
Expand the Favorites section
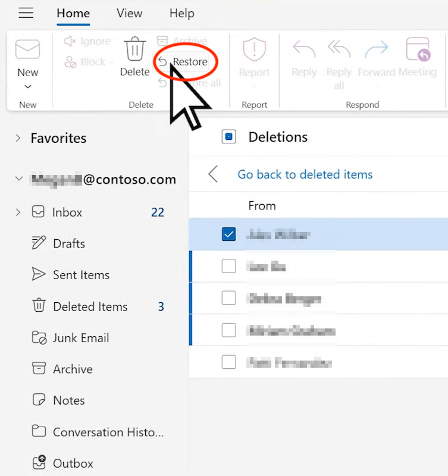click(18, 138)
